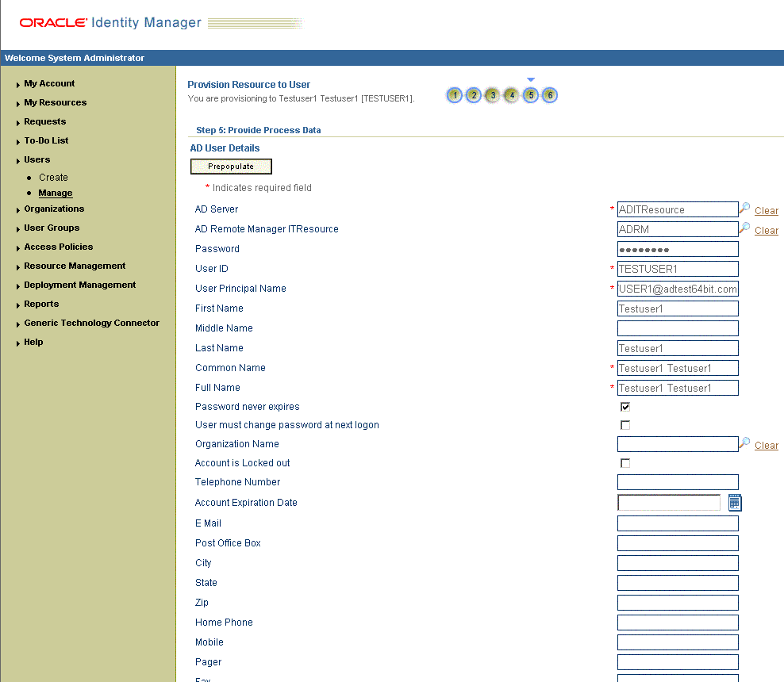Expand To-Do List arrow in sidebar

point(18,142)
